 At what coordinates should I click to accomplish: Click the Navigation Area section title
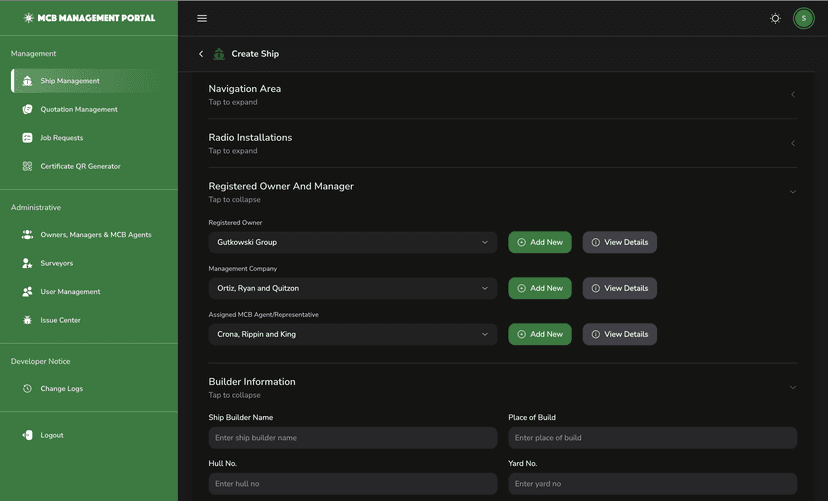coord(244,89)
